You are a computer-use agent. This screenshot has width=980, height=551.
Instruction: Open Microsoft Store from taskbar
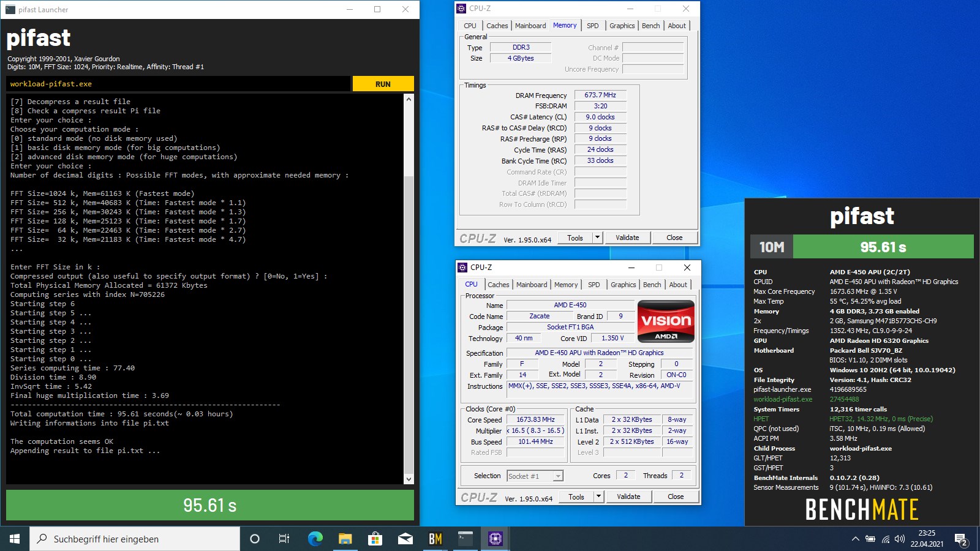(375, 539)
